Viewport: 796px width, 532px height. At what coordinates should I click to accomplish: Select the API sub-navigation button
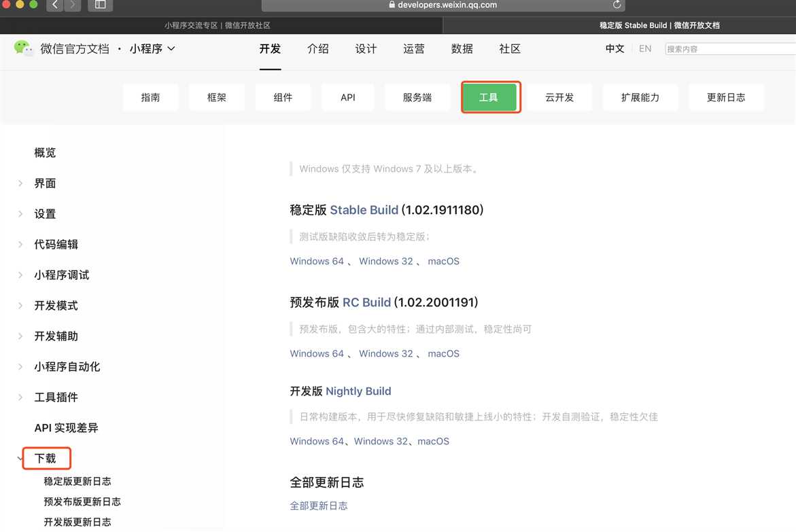(x=348, y=97)
